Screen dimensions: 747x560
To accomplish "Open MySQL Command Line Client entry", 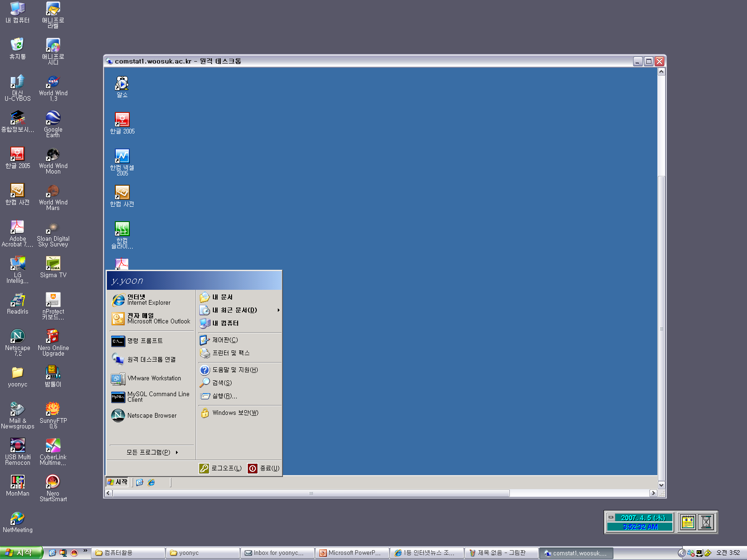I will [x=152, y=397].
